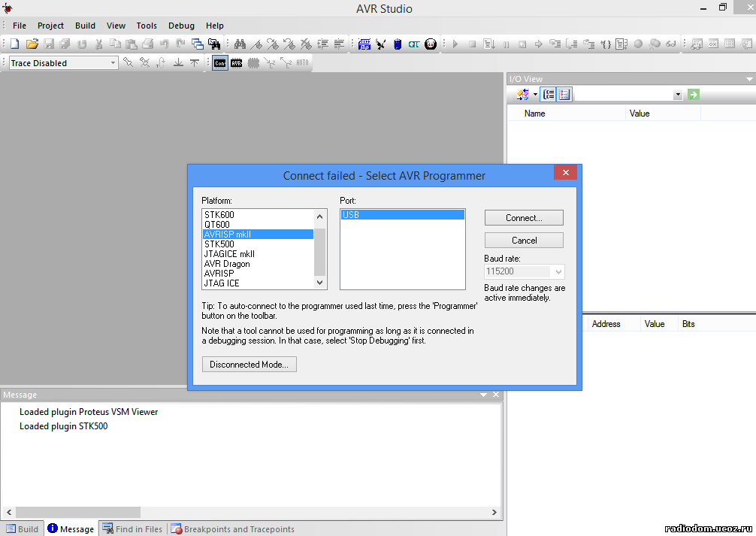Click the Bits column header
This screenshot has height=536, width=756.
point(688,324)
